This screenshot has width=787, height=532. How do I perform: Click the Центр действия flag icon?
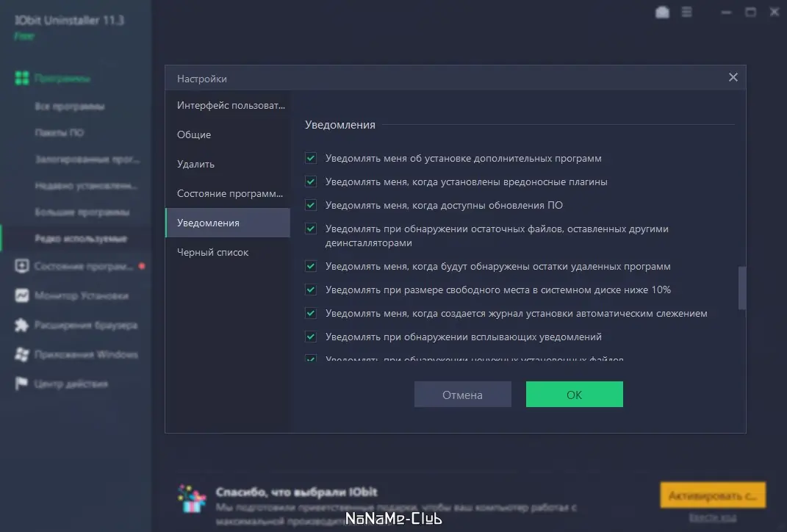pyautogui.click(x=22, y=384)
